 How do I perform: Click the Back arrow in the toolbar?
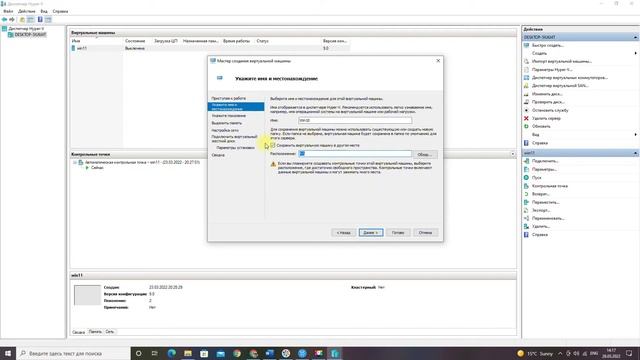(4, 20)
